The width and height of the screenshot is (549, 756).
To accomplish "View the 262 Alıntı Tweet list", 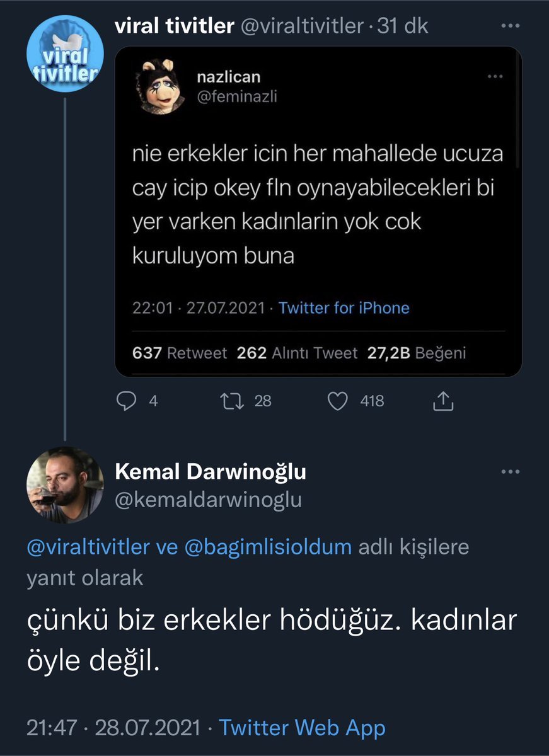I will 297,353.
